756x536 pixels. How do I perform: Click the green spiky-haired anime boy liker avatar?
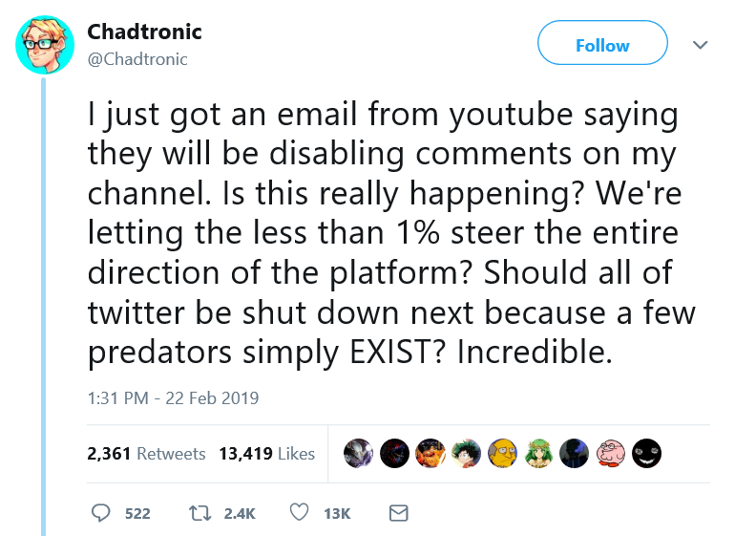(x=466, y=454)
